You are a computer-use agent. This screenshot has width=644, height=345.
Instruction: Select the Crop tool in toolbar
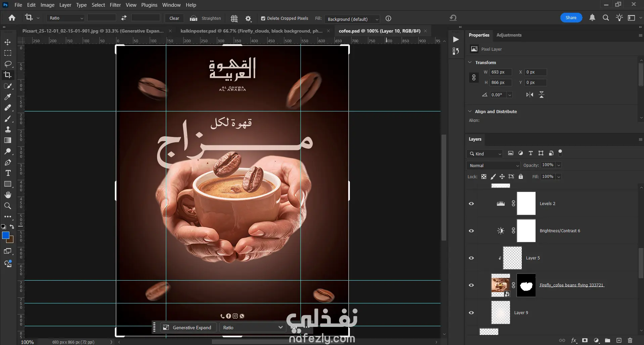tap(7, 75)
